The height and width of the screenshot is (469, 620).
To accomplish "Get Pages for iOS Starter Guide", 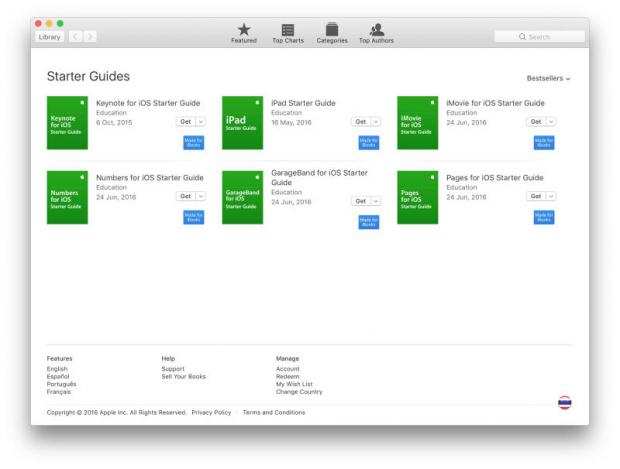I will (x=536, y=196).
